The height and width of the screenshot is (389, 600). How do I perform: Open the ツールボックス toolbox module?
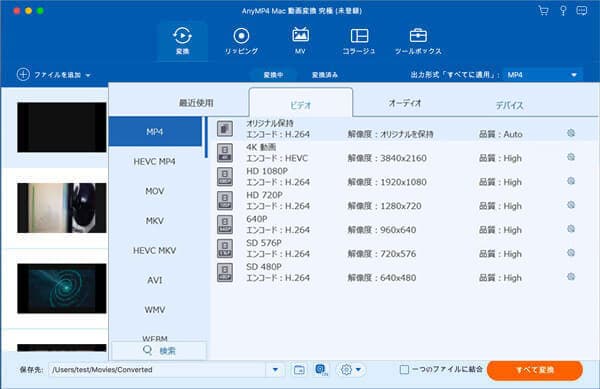[418, 41]
